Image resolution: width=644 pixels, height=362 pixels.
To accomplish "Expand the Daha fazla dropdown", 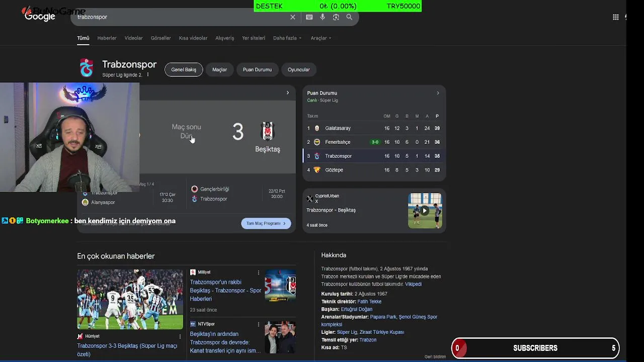I will point(287,38).
